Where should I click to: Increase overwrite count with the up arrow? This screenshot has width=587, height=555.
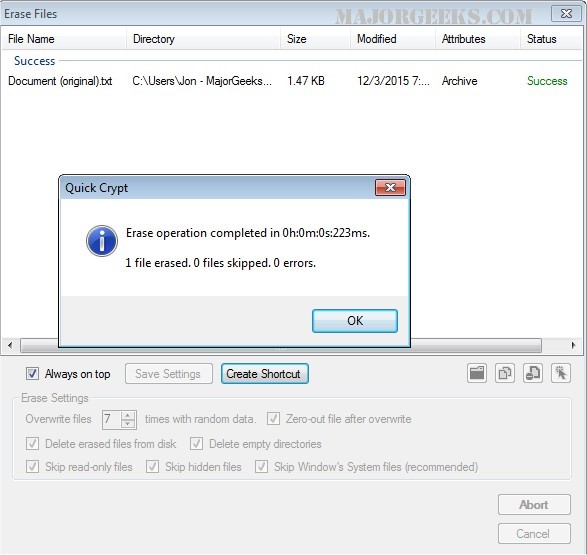pyautogui.click(x=128, y=415)
